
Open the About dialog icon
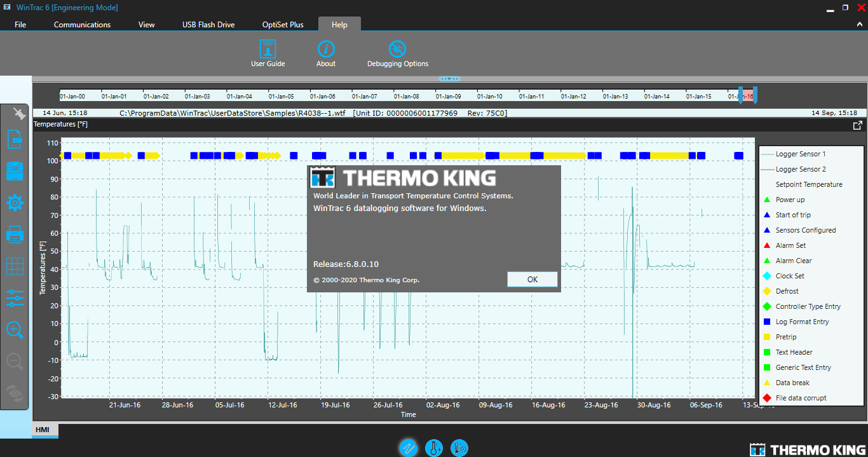[x=326, y=54]
